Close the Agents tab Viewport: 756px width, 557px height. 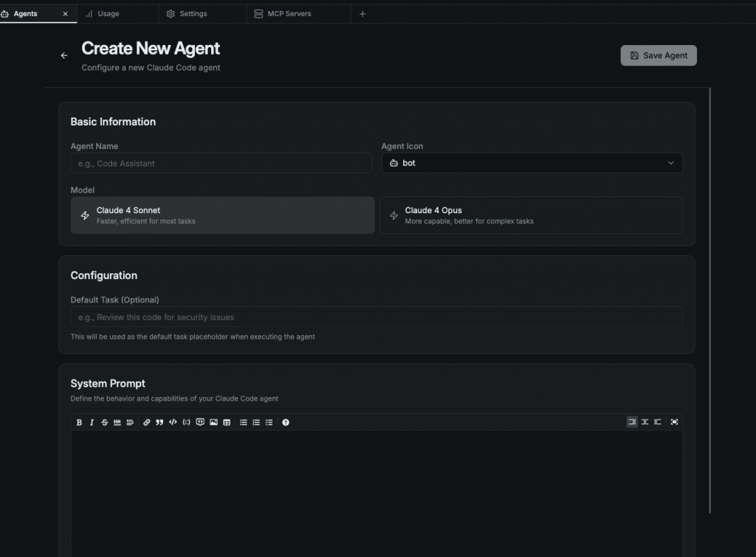coord(65,14)
